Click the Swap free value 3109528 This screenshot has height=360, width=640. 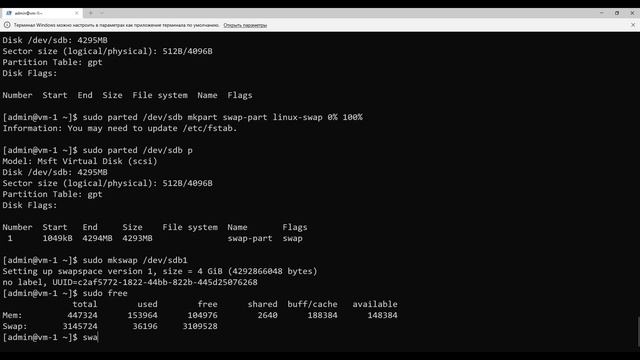click(200, 326)
